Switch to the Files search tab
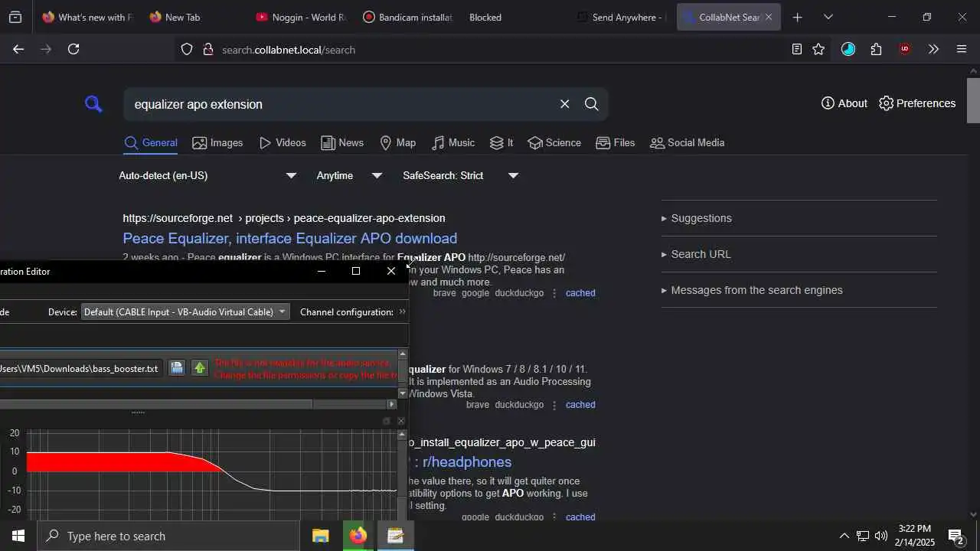Screen dimensions: 980x551 click(x=615, y=142)
